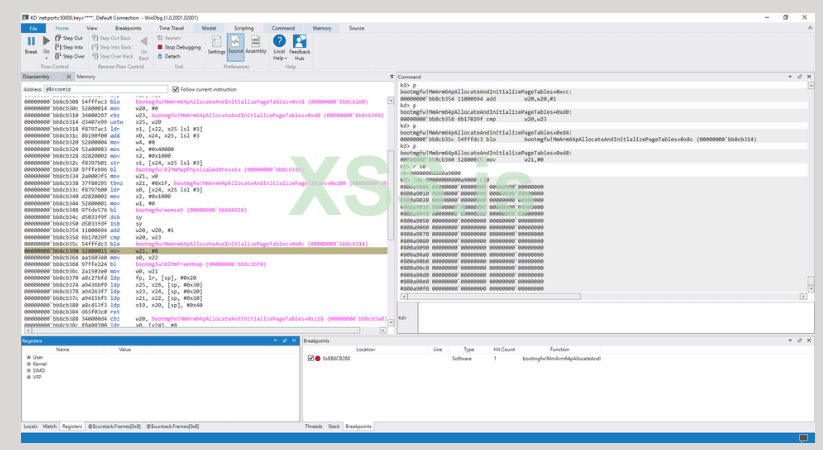Image resolution: width=823 pixels, height=450 pixels.
Task: Open the Locals panel tab
Action: click(30, 426)
